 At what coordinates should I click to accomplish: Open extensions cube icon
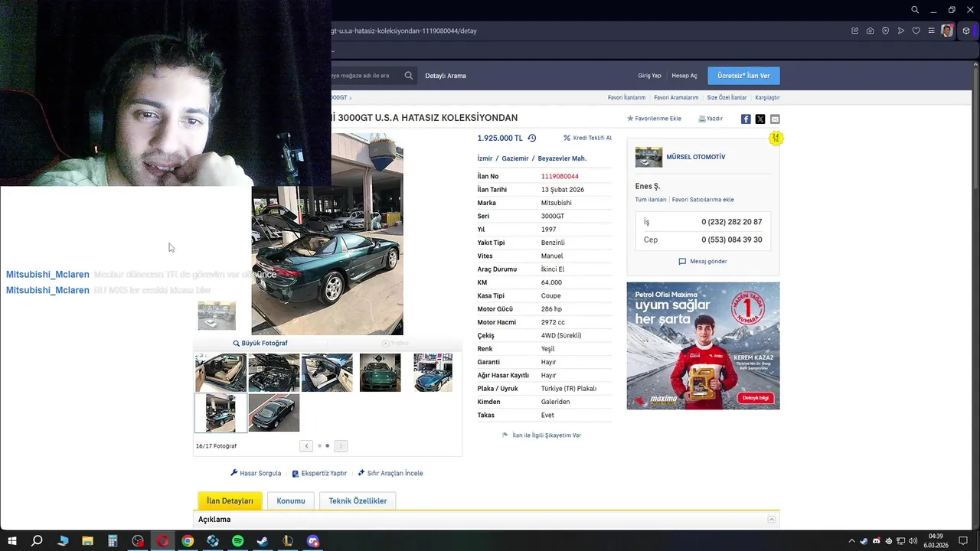[x=966, y=31]
